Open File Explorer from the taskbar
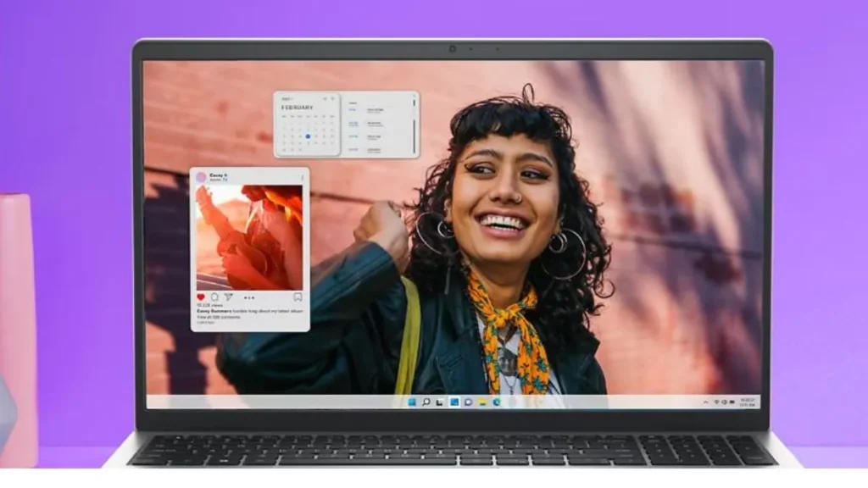This screenshot has height=488, width=868. click(482, 402)
